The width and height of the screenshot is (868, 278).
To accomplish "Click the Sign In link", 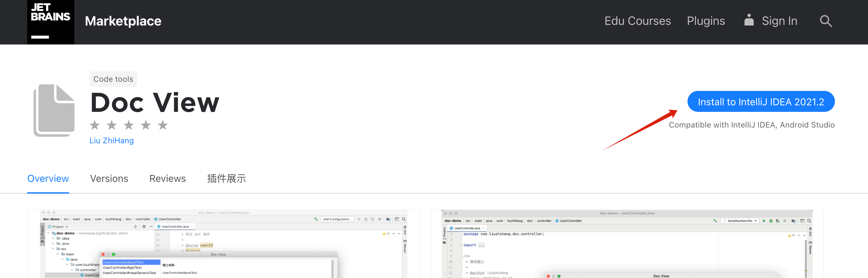I will click(779, 21).
